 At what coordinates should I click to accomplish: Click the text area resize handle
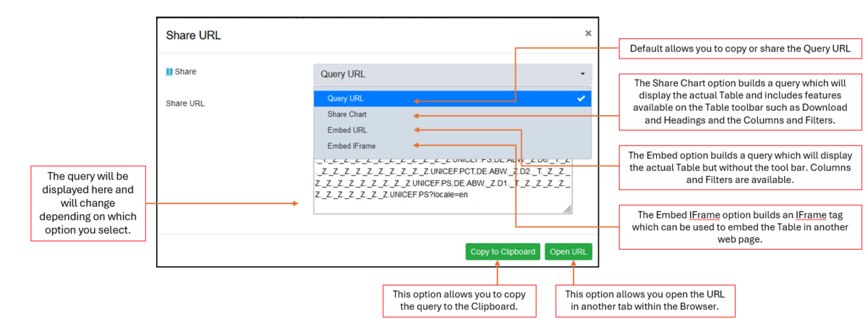point(568,209)
